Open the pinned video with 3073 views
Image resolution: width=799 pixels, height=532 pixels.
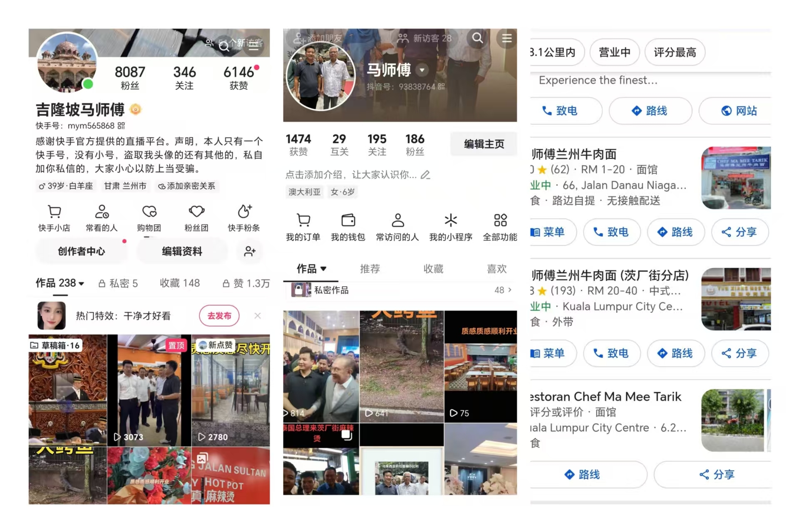pos(149,391)
